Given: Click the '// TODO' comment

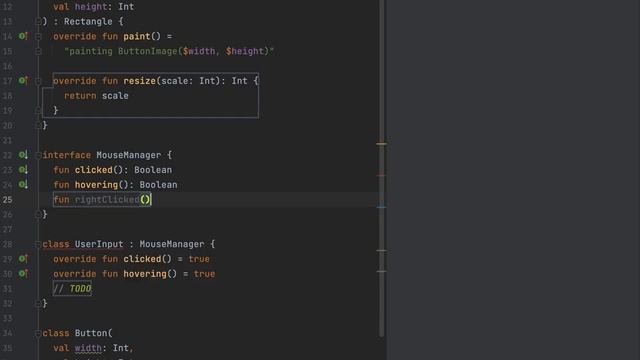Looking at the screenshot, I should 72,289.
